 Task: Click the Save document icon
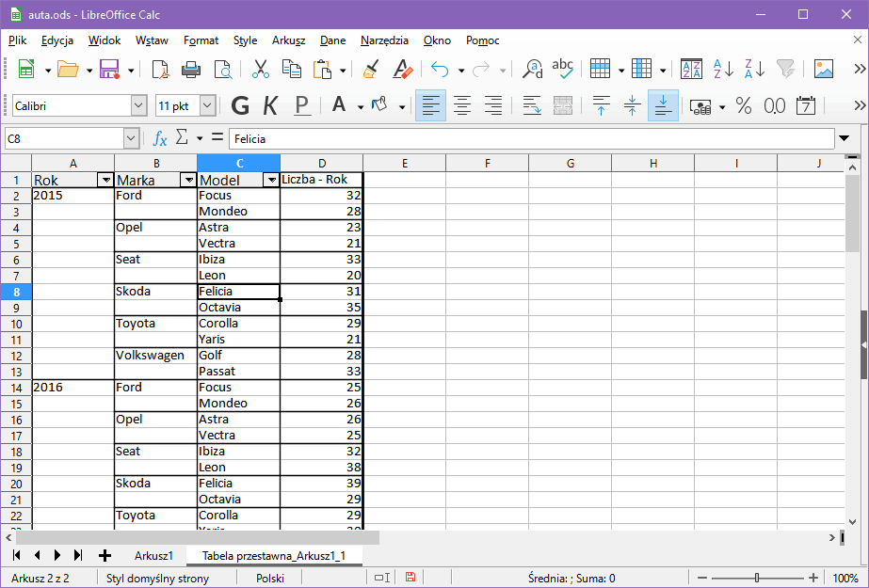[x=108, y=70]
